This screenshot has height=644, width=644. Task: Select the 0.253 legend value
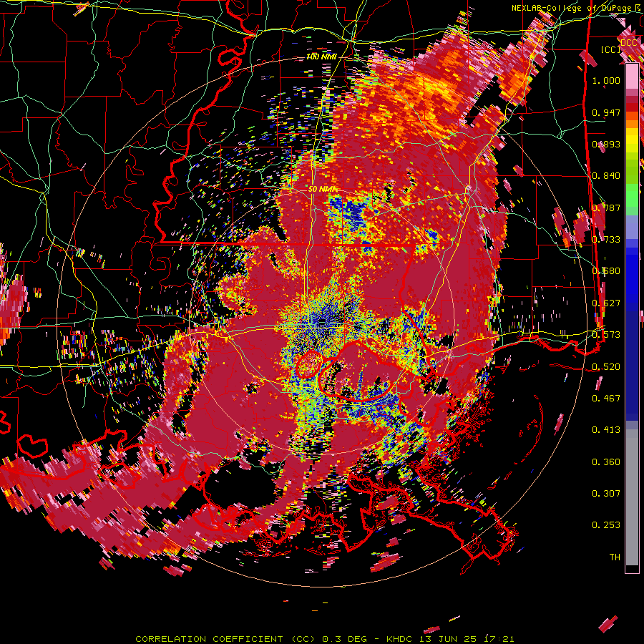point(606,525)
